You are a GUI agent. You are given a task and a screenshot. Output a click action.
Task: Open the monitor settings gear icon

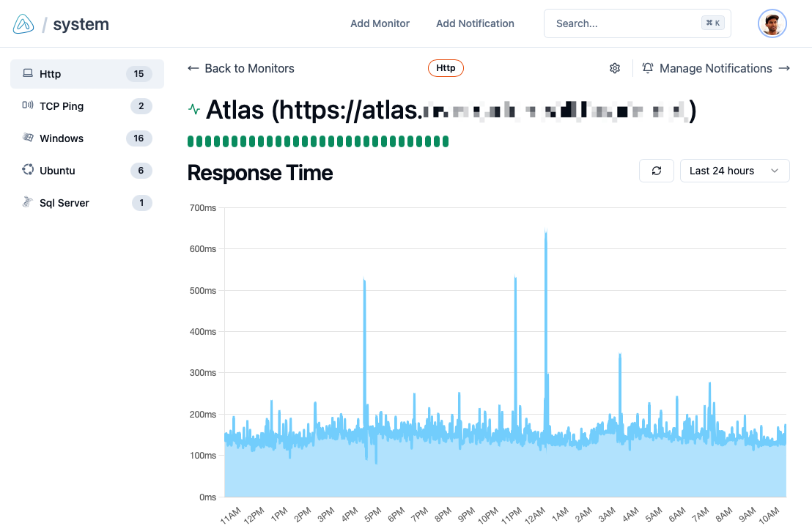click(x=615, y=67)
